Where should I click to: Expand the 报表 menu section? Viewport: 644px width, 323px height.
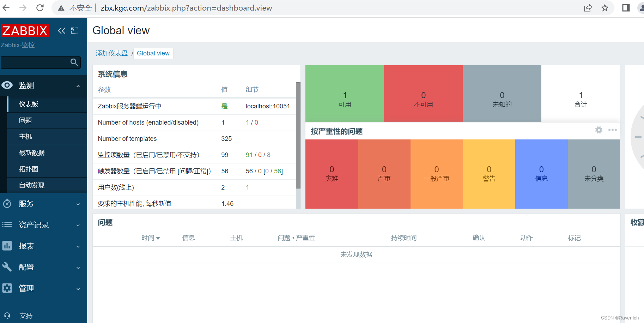point(78,246)
